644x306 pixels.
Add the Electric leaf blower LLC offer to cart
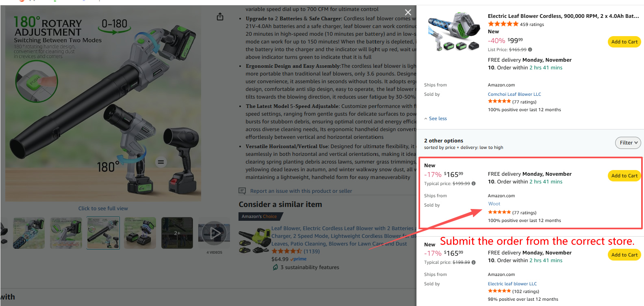pyautogui.click(x=624, y=255)
